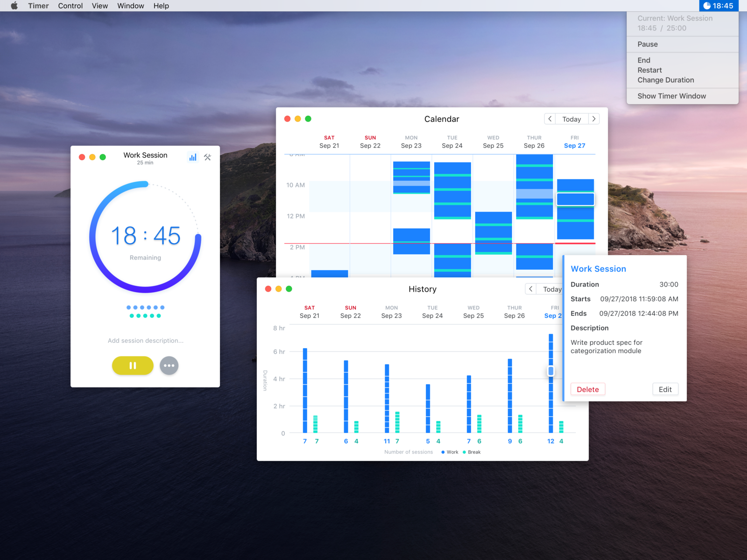Open timer settings with the hammer-and-wrench icon
The height and width of the screenshot is (560, 747).
click(208, 157)
